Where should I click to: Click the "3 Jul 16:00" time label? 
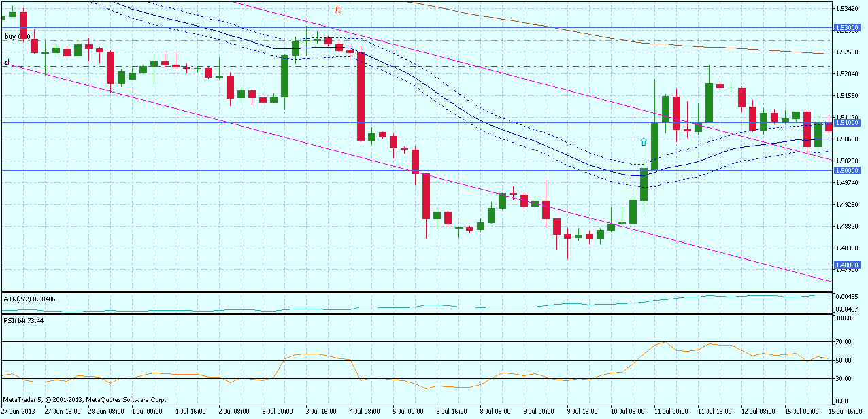[x=322, y=412]
